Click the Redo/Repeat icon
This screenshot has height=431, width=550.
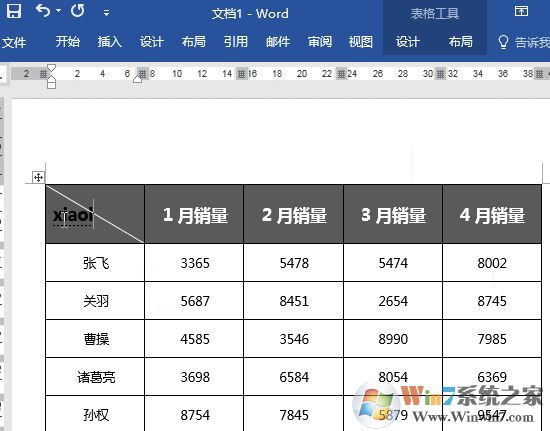(x=78, y=11)
